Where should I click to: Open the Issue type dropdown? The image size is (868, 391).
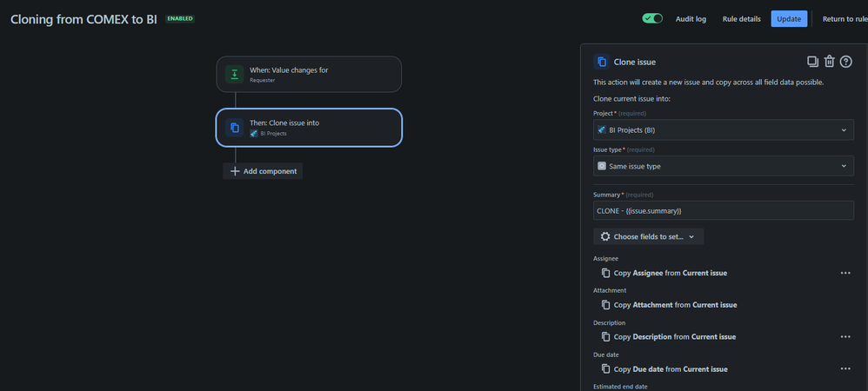pyautogui.click(x=724, y=166)
